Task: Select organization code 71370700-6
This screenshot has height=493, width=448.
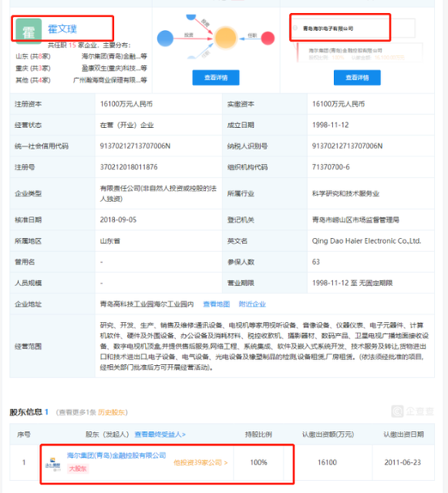Action: pyautogui.click(x=331, y=167)
